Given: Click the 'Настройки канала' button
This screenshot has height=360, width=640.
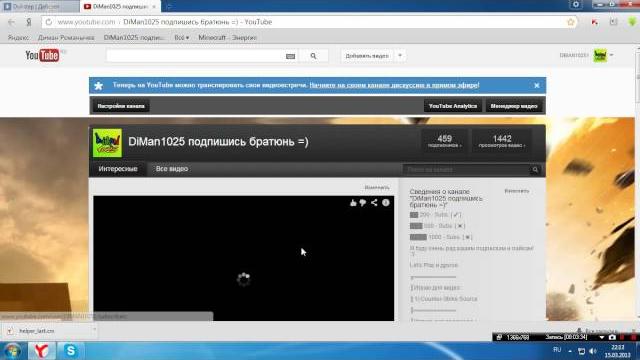Looking at the screenshot, I should click(121, 106).
